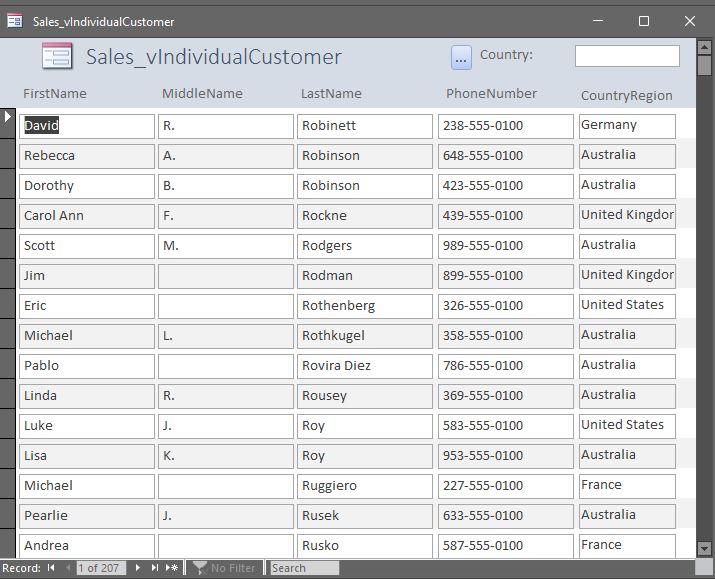Select the record selector for Rebecca Robinson
Image resolution: width=715 pixels, height=579 pixels.
(x=8, y=154)
